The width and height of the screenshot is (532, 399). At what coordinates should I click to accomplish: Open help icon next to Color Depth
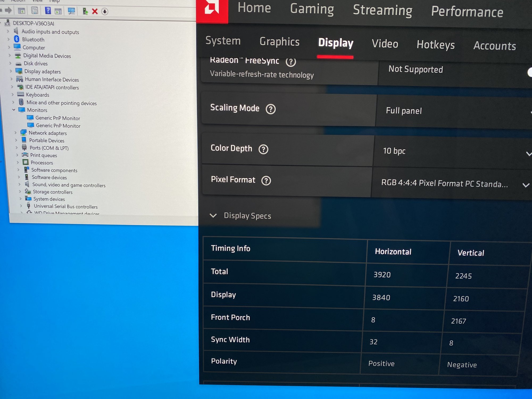pyautogui.click(x=263, y=149)
